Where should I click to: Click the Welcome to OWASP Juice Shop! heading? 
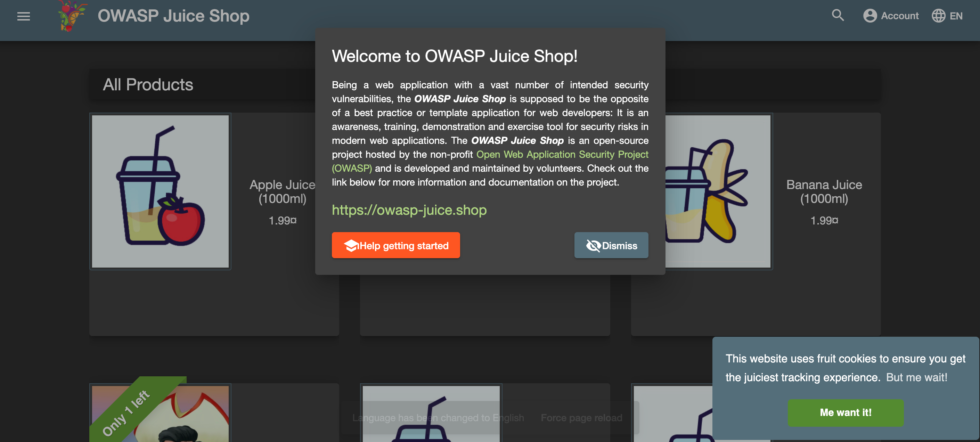(x=455, y=56)
